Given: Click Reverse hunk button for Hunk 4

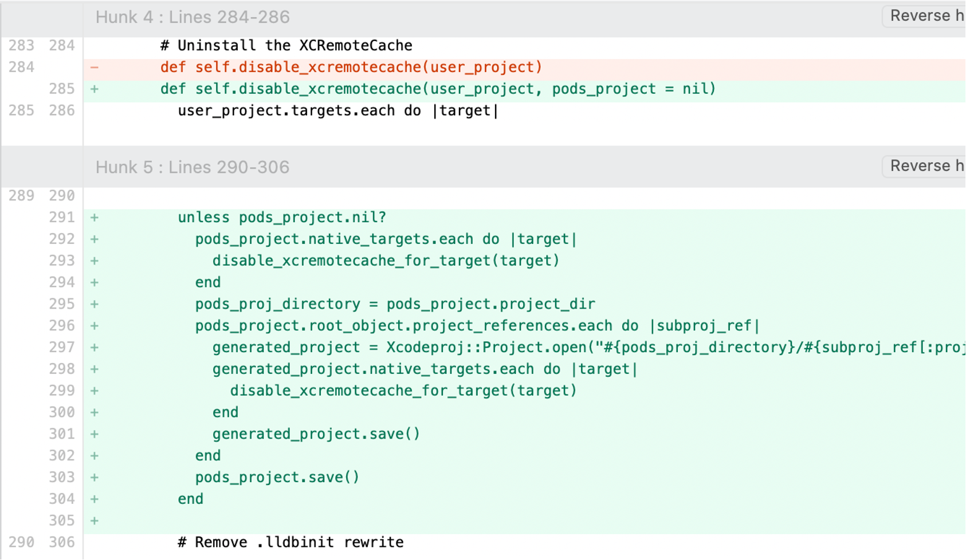Looking at the screenshot, I should coord(925,16).
